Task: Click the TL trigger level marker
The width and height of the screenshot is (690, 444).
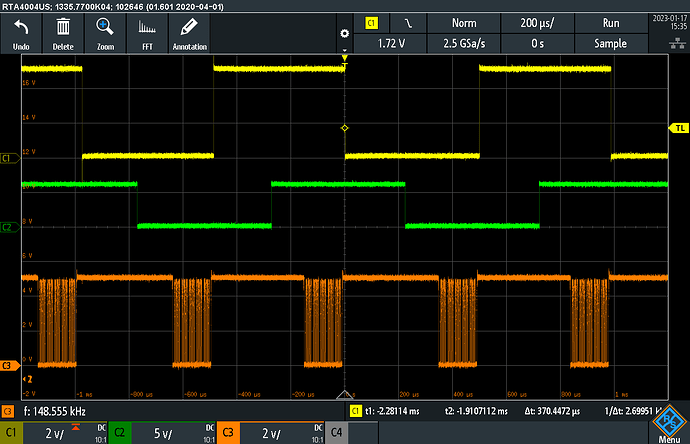Action: point(678,128)
